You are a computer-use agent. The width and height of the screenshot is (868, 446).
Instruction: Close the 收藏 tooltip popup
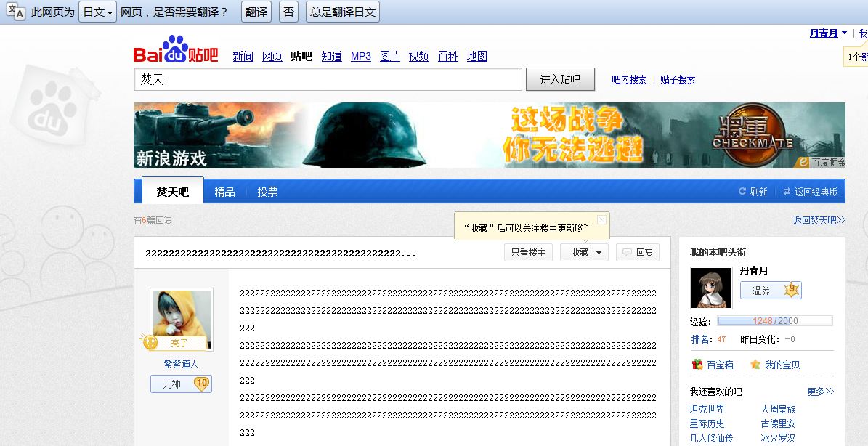(601, 219)
